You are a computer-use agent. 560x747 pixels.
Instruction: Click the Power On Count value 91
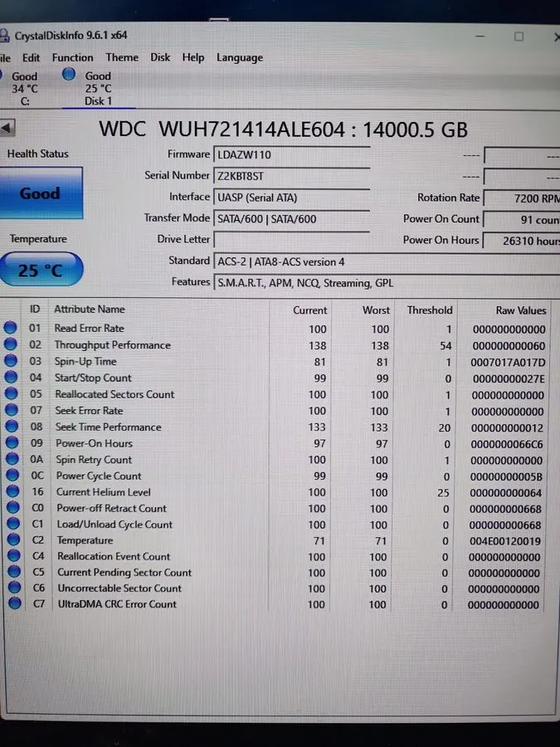coord(522,220)
